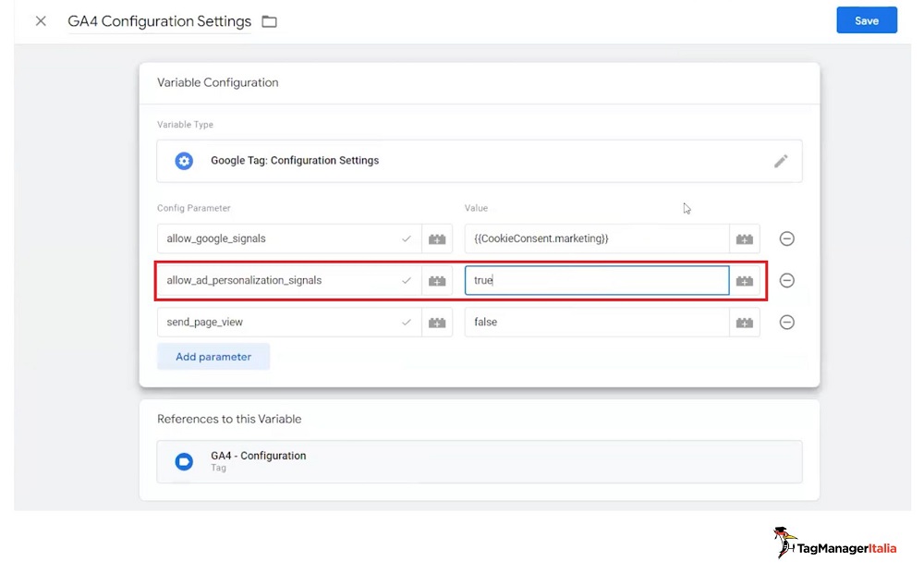
Task: Insert variable icon beside allow_google_signals parameter
Action: pos(437,238)
